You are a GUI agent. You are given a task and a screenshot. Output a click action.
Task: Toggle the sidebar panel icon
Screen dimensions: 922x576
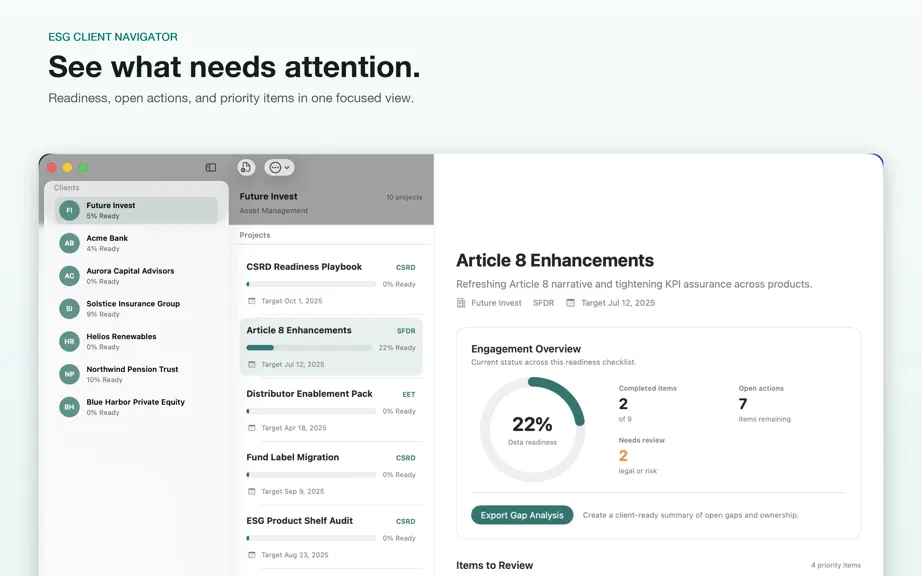point(211,168)
